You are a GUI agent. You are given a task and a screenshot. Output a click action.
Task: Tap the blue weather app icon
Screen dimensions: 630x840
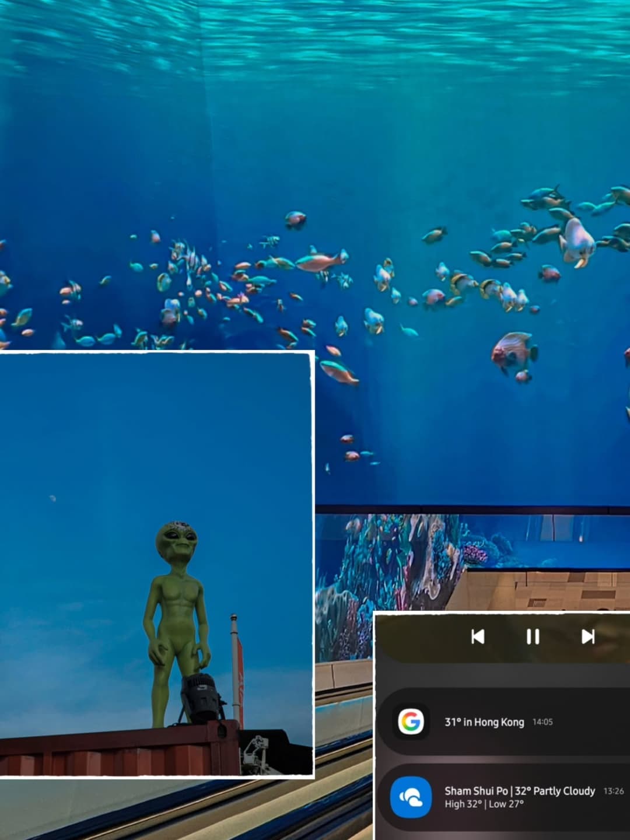(x=411, y=796)
